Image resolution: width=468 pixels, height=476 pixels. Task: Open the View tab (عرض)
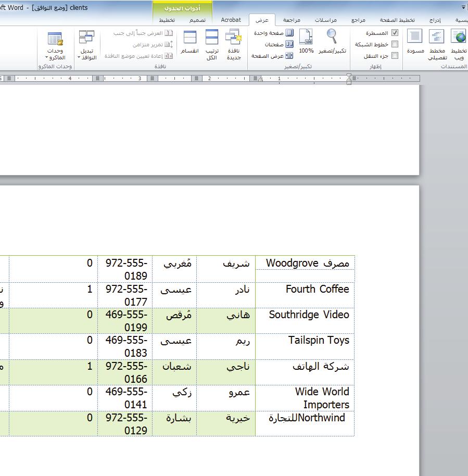[262, 20]
